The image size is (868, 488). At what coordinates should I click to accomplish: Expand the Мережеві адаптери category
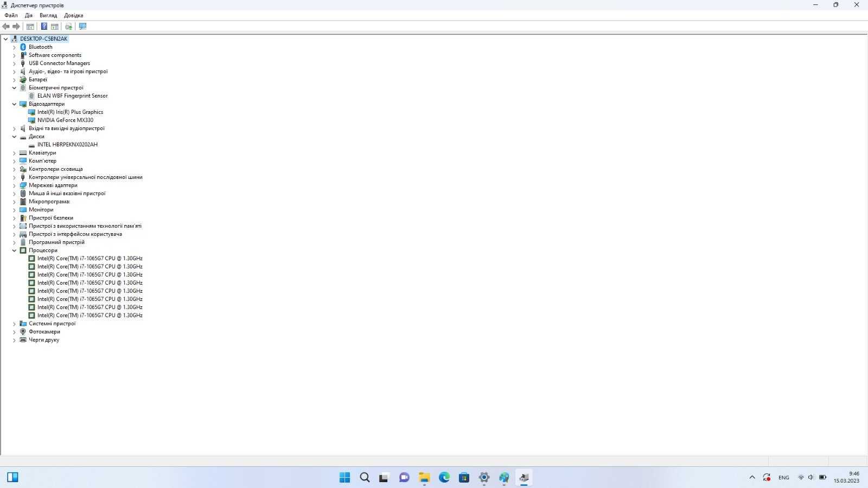pyautogui.click(x=15, y=185)
